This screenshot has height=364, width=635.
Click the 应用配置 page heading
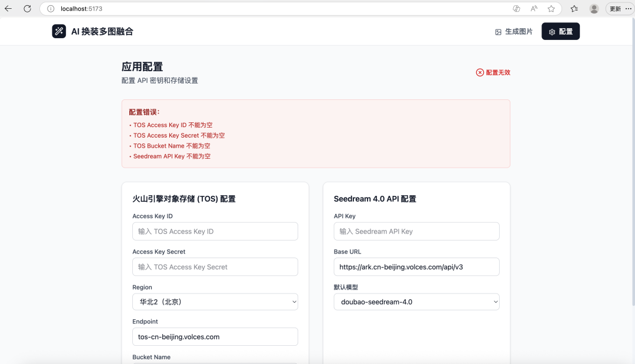(142, 66)
